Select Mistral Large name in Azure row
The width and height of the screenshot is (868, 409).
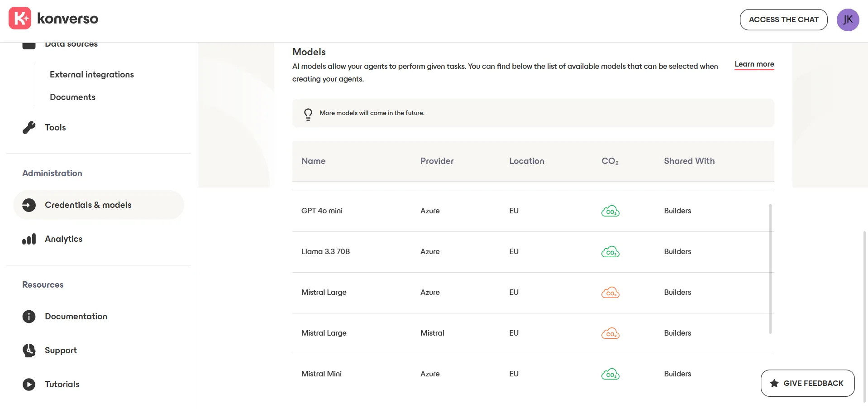pyautogui.click(x=324, y=293)
